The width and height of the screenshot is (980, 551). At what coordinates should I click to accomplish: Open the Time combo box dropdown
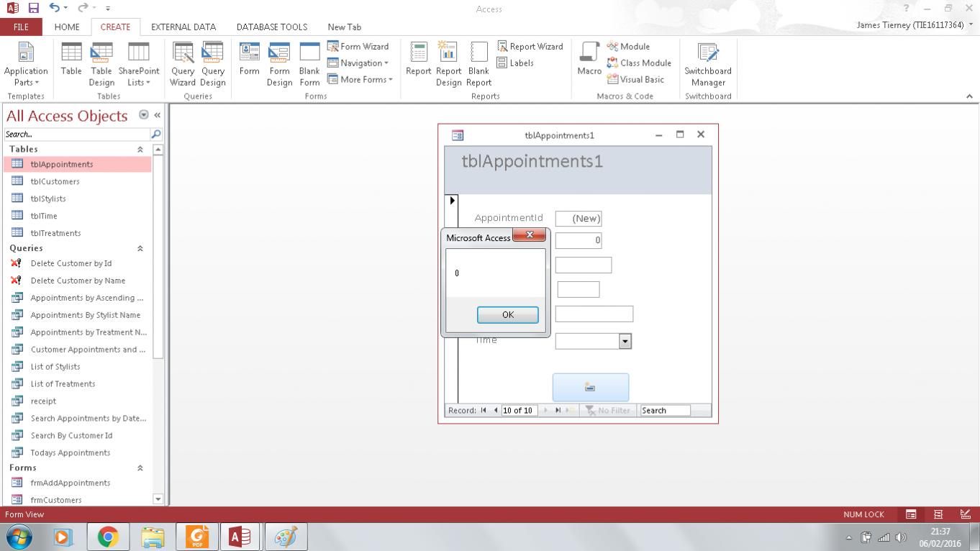point(625,341)
